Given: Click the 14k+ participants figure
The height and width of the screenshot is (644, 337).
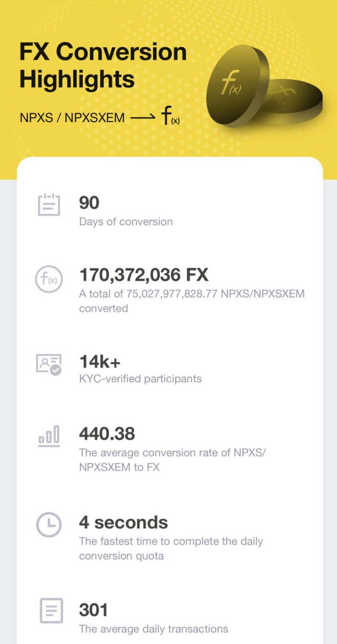Looking at the screenshot, I should 99,362.
